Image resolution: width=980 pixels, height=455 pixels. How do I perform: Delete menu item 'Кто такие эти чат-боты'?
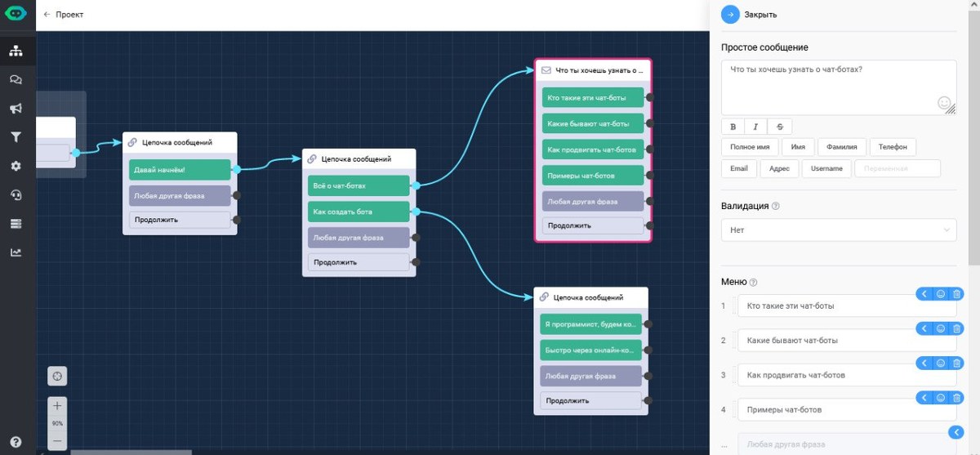pos(957,294)
